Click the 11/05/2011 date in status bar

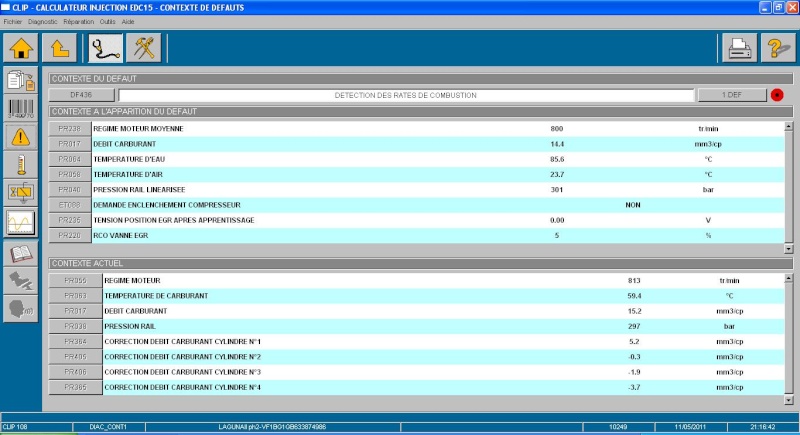coord(690,427)
